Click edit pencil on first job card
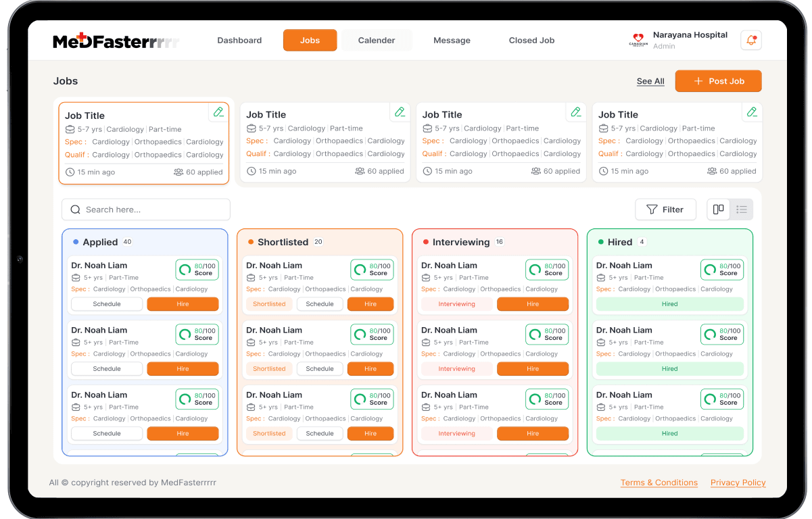This screenshot has height=519, width=812. [218, 112]
